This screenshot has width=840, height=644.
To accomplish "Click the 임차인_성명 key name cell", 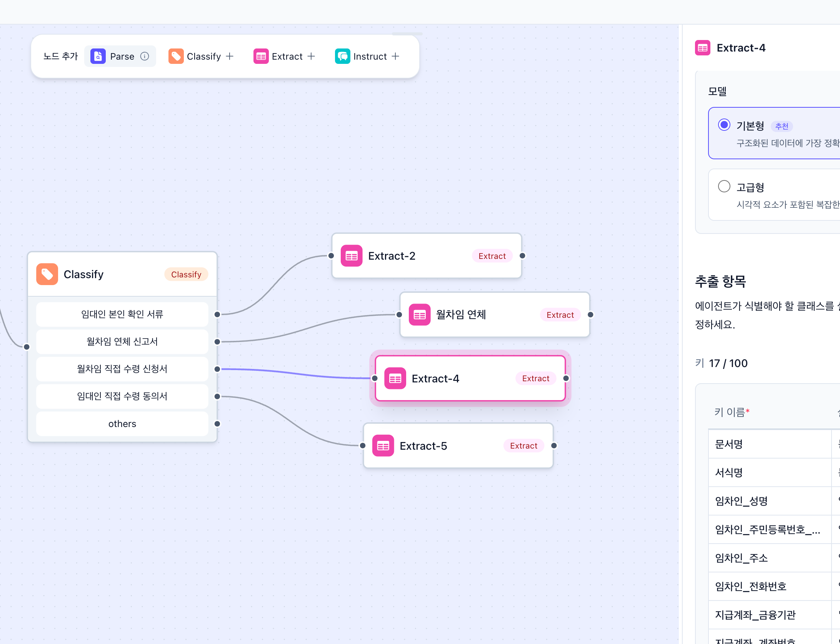I will [770, 501].
